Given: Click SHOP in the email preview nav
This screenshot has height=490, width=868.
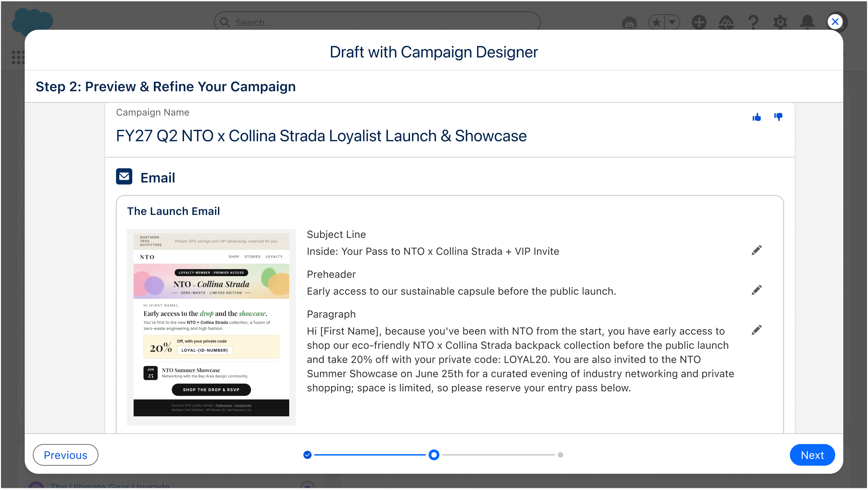Looking at the screenshot, I should point(234,257).
